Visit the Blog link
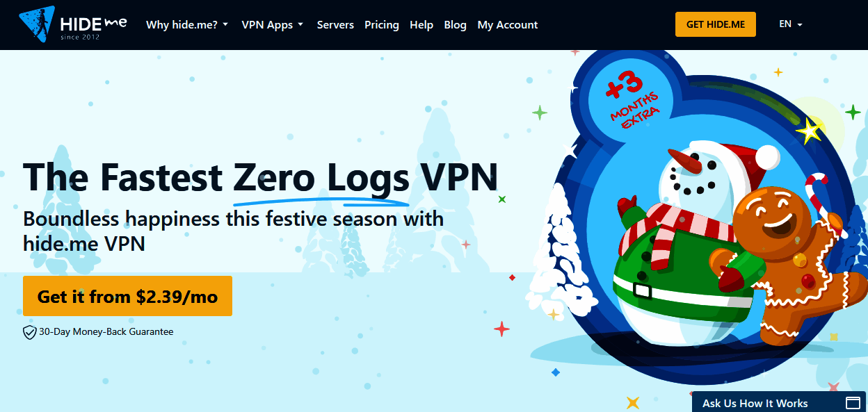 point(455,24)
